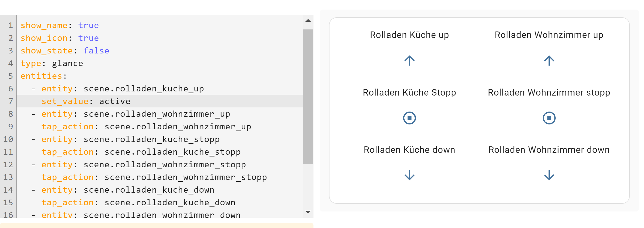Click the Rolladen Küche down arrow icon

pyautogui.click(x=409, y=175)
